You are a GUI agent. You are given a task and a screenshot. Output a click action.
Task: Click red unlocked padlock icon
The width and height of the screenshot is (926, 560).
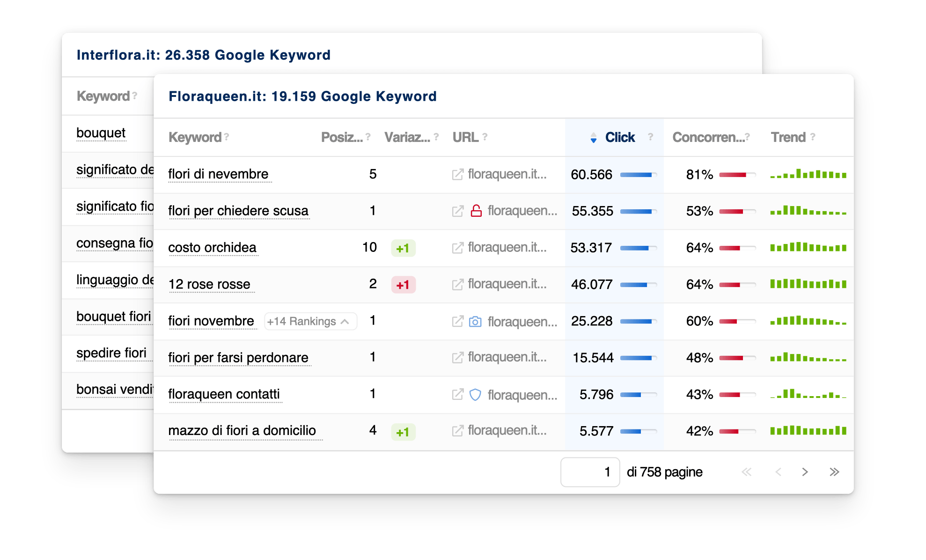point(476,211)
